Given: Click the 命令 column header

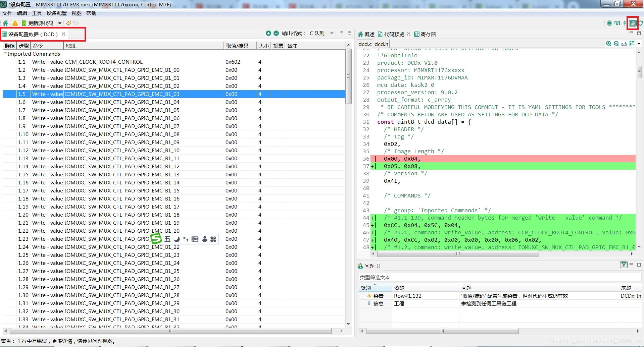Looking at the screenshot, I should pyautogui.click(x=47, y=46).
